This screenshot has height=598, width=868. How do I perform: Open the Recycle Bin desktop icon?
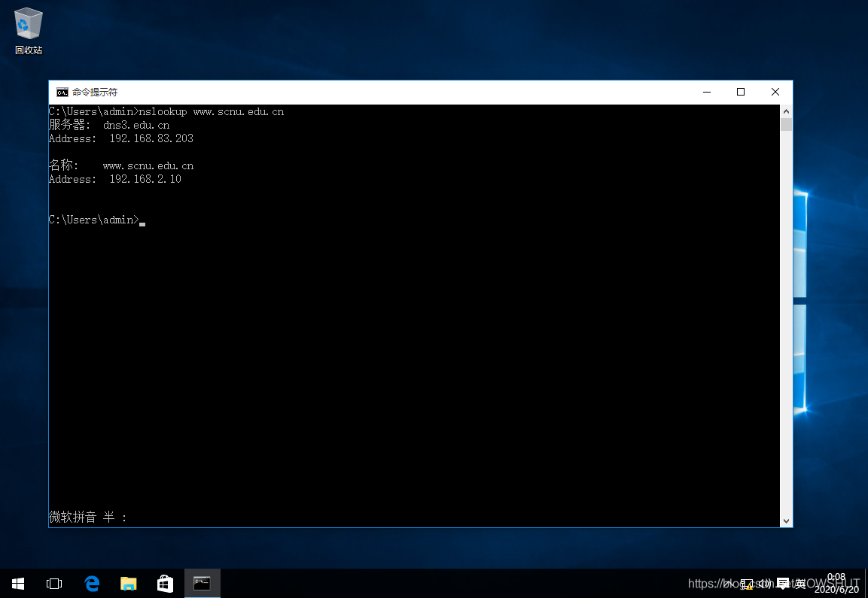[x=29, y=30]
